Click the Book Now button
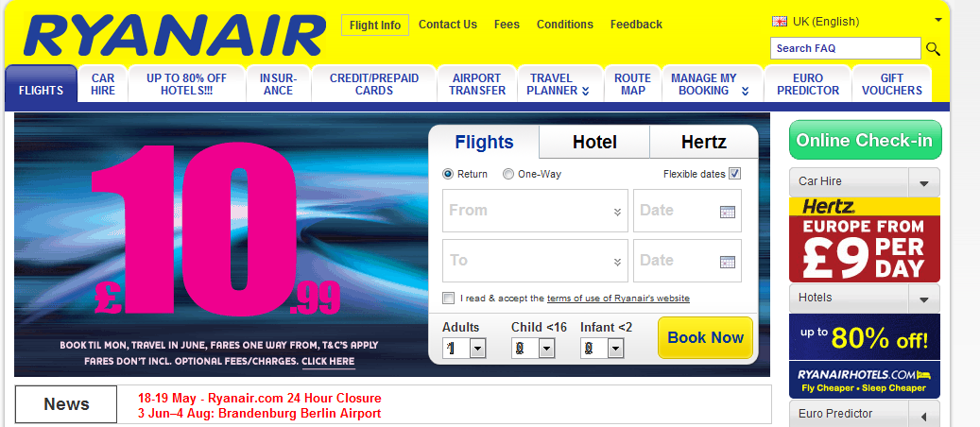The height and width of the screenshot is (427, 980). (706, 337)
